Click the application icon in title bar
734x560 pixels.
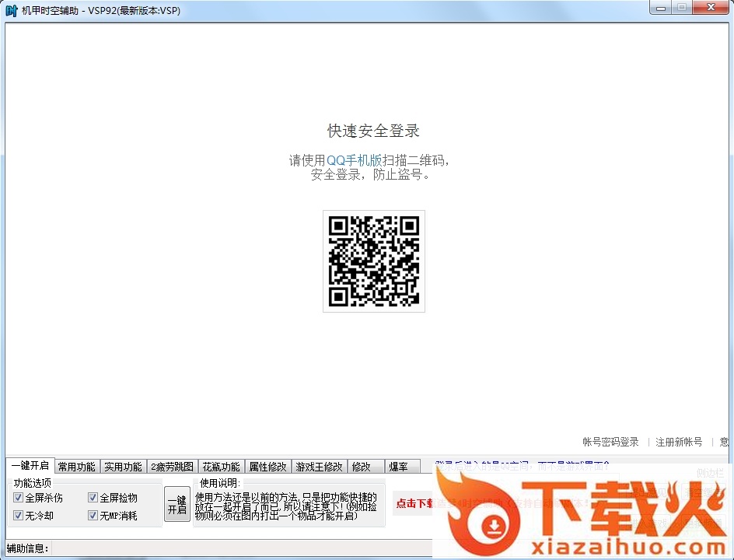click(11, 10)
